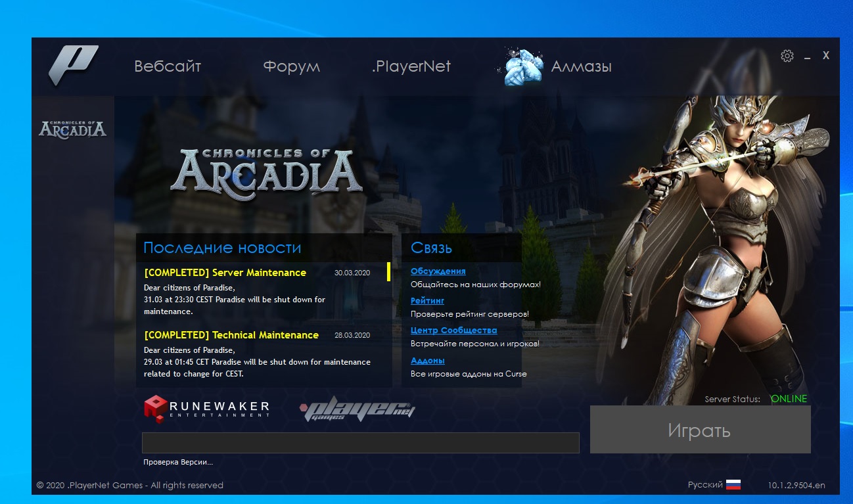Image resolution: width=853 pixels, height=504 pixels.
Task: Close the launcher with the X button
Action: 826,56
